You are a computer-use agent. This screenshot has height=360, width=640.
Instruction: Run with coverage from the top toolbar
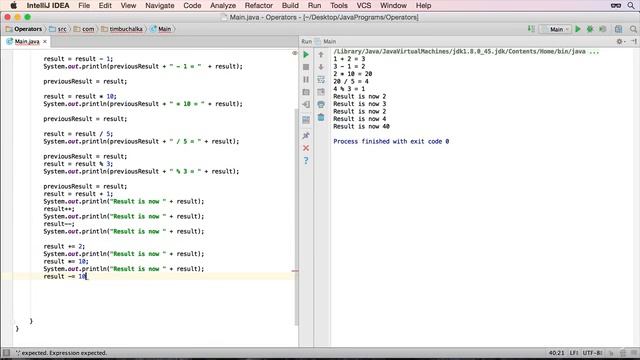coord(602,29)
